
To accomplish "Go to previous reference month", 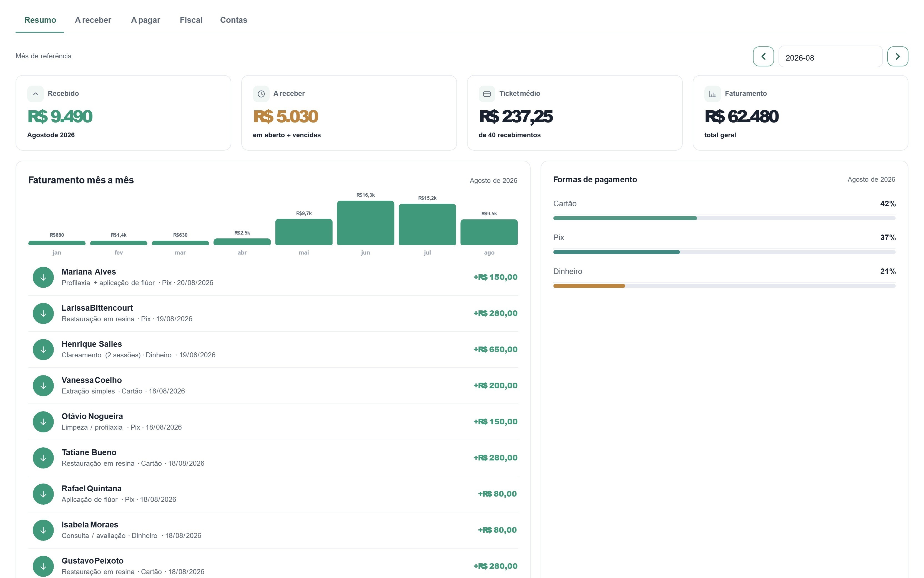I will (x=763, y=57).
